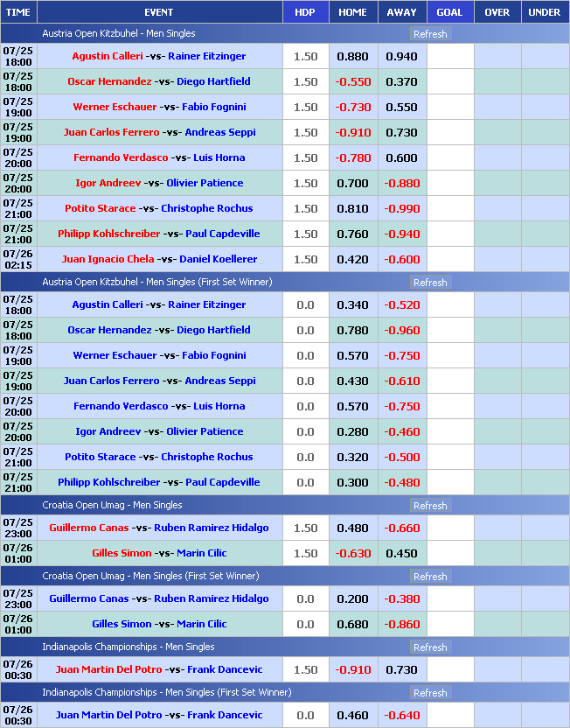Refresh the Austria Open Kitzbuhel Men Singles section

[x=429, y=34]
